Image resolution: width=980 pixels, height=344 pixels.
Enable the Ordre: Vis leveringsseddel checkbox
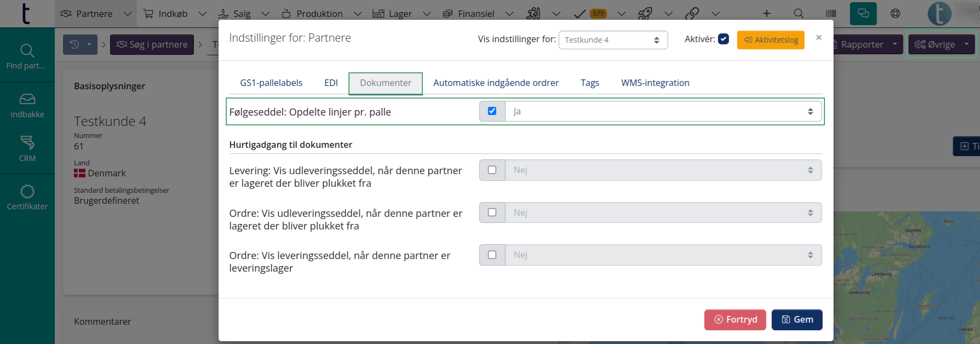point(492,255)
